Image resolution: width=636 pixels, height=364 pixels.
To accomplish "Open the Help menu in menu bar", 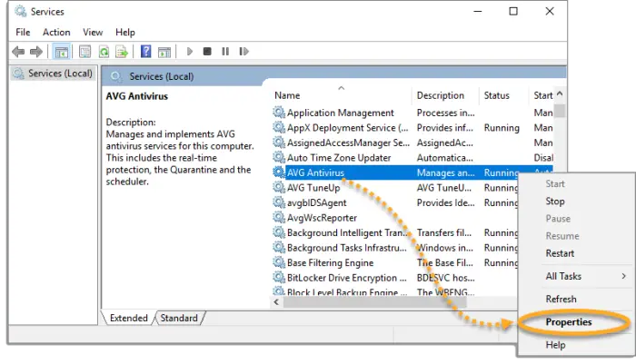I will [x=125, y=32].
